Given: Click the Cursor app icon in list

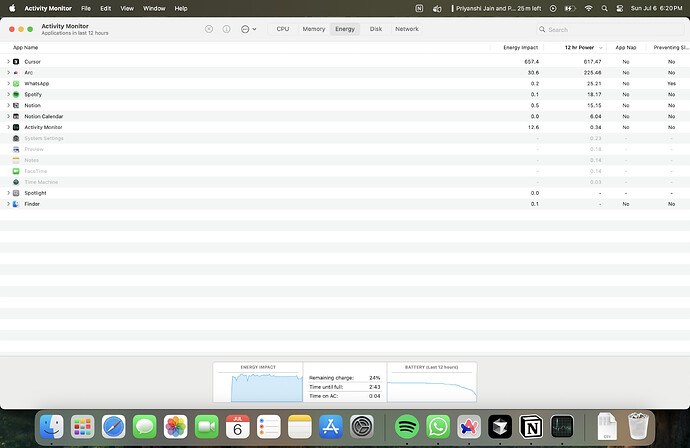Looking at the screenshot, I should pos(16,62).
